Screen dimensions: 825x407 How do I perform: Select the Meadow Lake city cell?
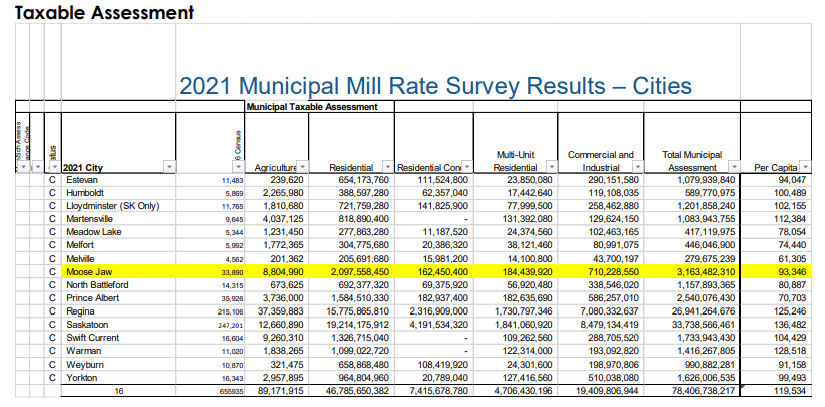click(x=118, y=232)
